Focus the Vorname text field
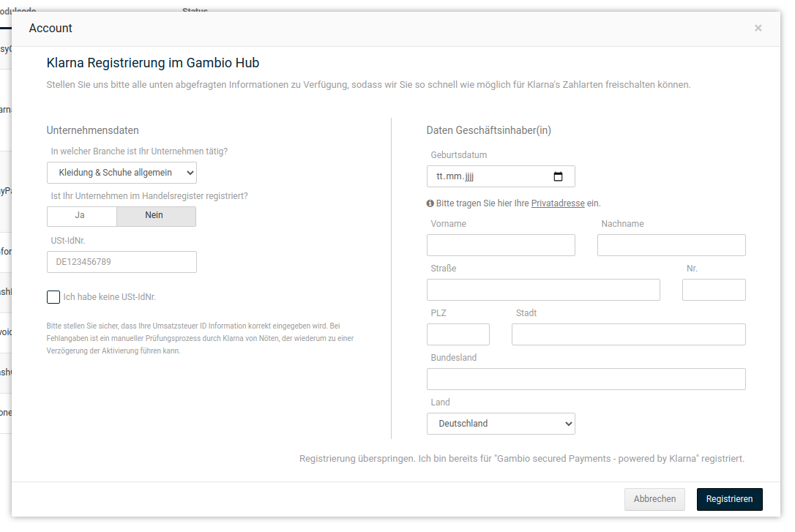Screen dimensions: 795x532 tap(501, 245)
